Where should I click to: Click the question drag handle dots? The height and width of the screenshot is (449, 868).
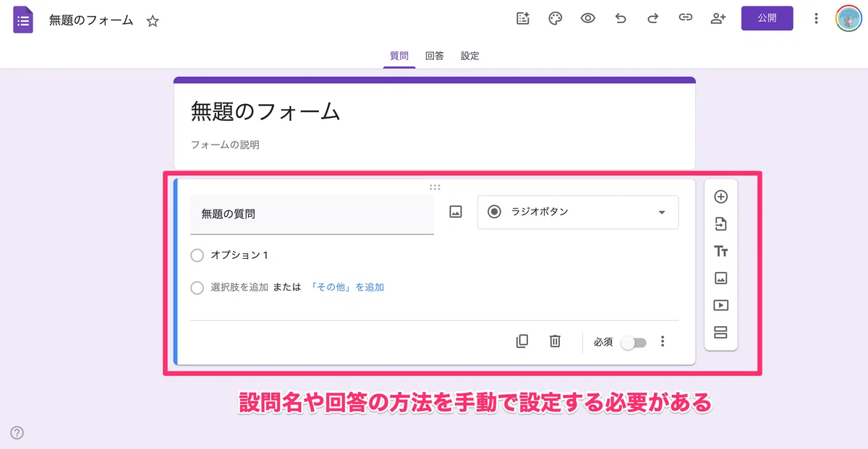pyautogui.click(x=435, y=187)
